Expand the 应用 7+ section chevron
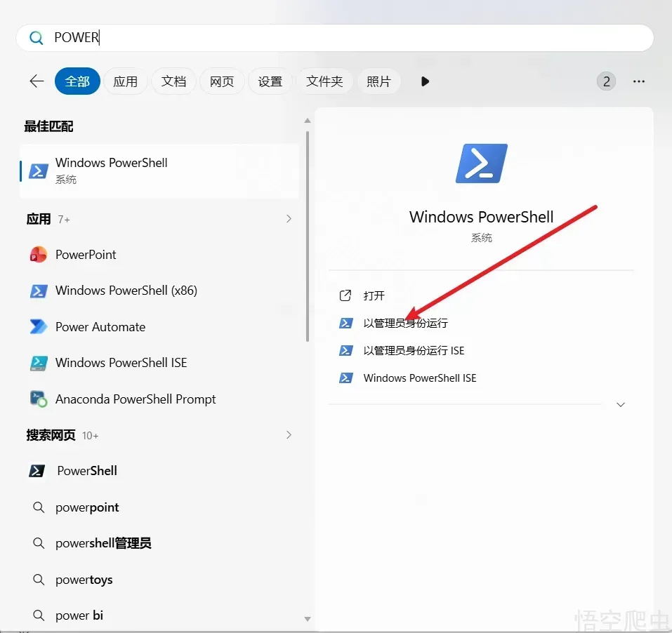 tap(289, 219)
